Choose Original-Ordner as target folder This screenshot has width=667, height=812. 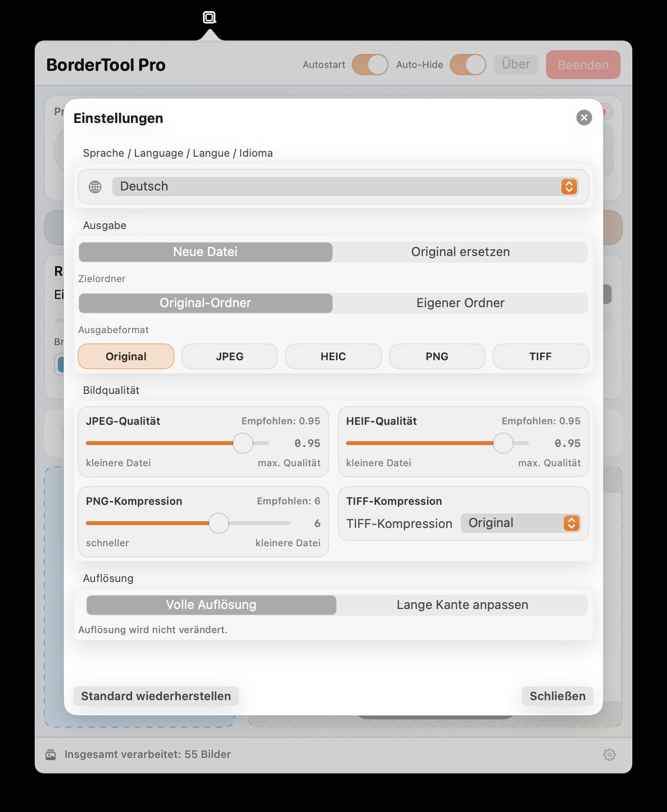click(205, 303)
